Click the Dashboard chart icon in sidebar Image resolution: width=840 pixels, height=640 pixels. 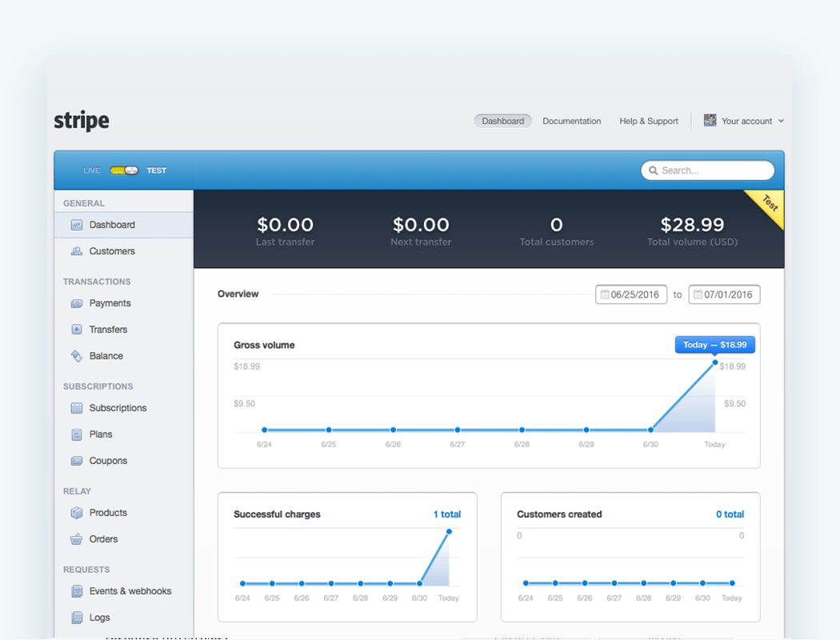(x=77, y=225)
